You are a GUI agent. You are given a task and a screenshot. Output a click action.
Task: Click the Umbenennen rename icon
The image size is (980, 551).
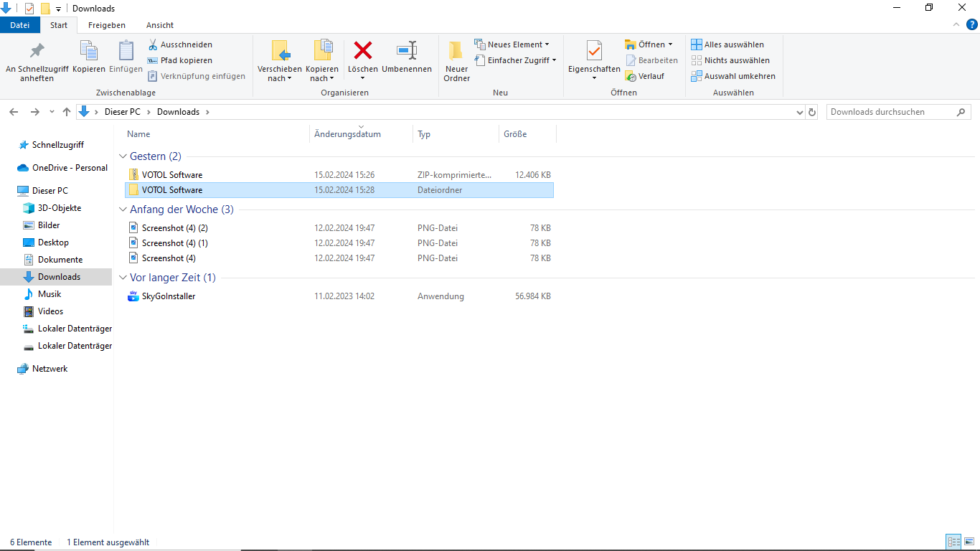point(407,52)
